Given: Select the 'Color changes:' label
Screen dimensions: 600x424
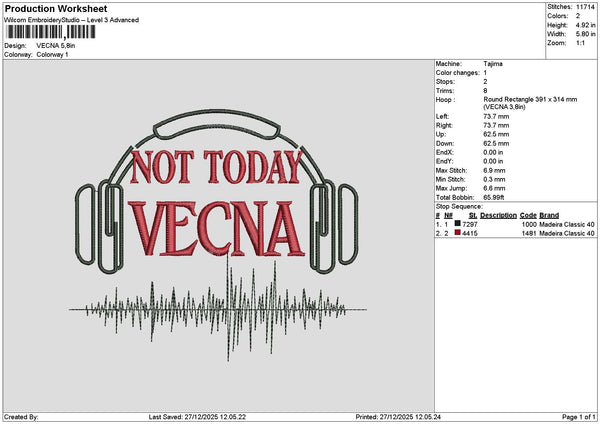Looking at the screenshot, I should pyautogui.click(x=457, y=73).
